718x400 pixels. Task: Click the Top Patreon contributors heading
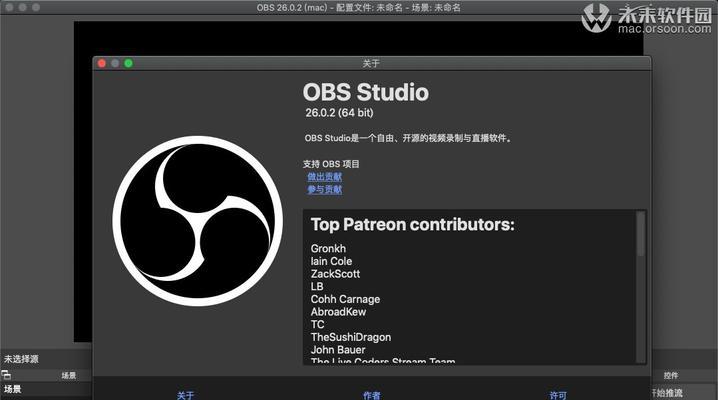pos(413,225)
